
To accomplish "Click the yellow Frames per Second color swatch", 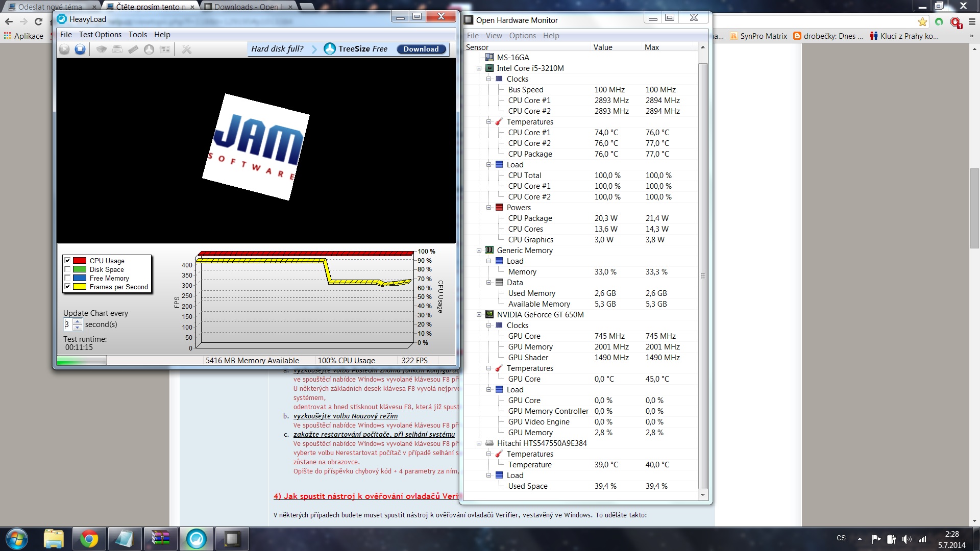I will pyautogui.click(x=80, y=287).
